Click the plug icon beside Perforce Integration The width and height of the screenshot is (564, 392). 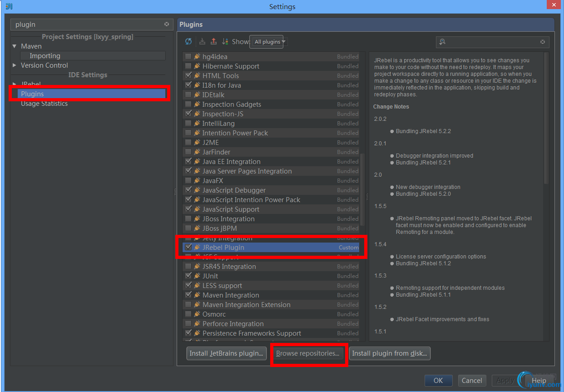coord(197,323)
